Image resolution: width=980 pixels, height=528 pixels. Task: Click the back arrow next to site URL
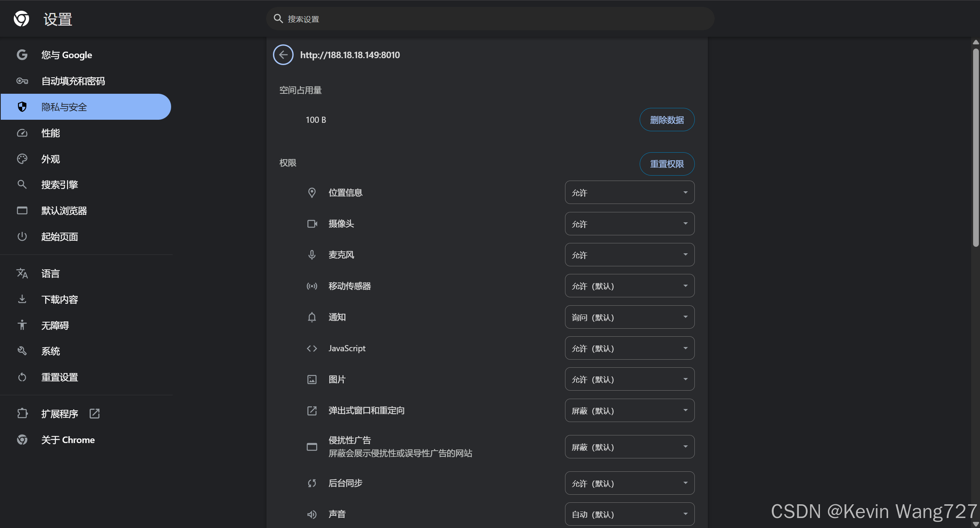[x=283, y=55]
